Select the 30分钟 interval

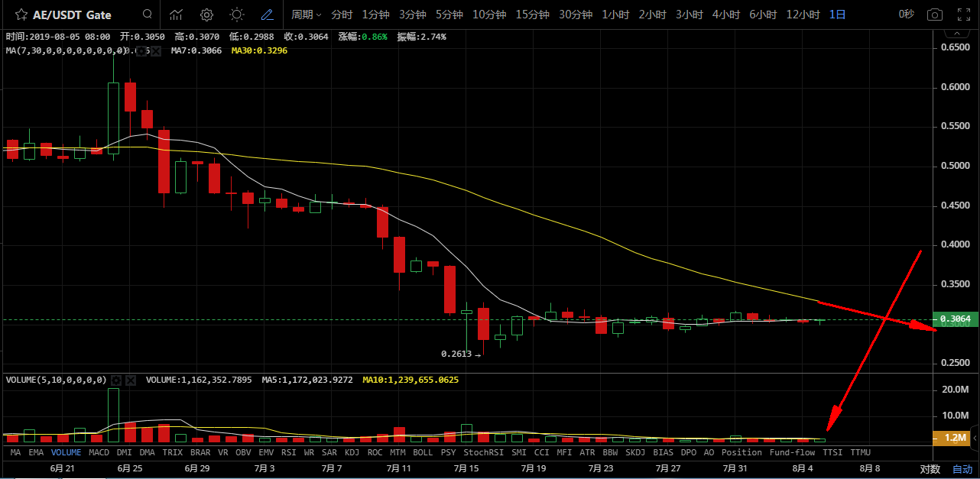click(576, 15)
